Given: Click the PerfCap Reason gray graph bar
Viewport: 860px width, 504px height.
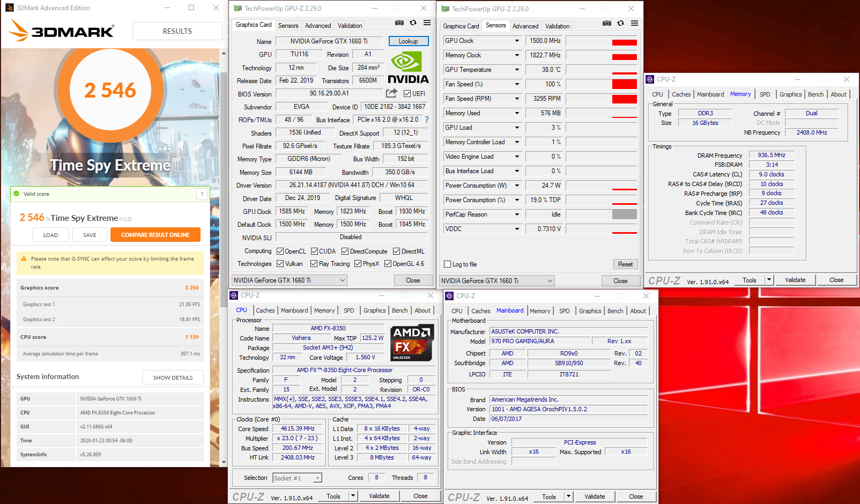Looking at the screenshot, I should (625, 214).
